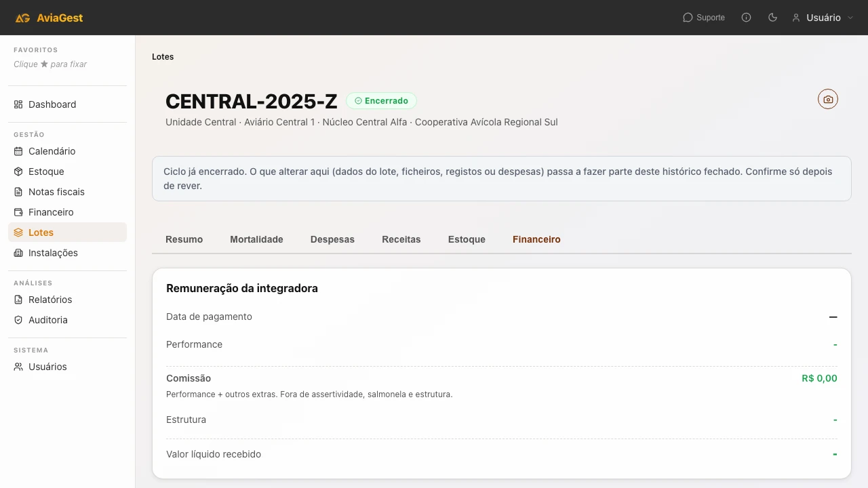This screenshot has width=868, height=488.
Task: Click the R$ 0,00 commission value
Action: (819, 378)
